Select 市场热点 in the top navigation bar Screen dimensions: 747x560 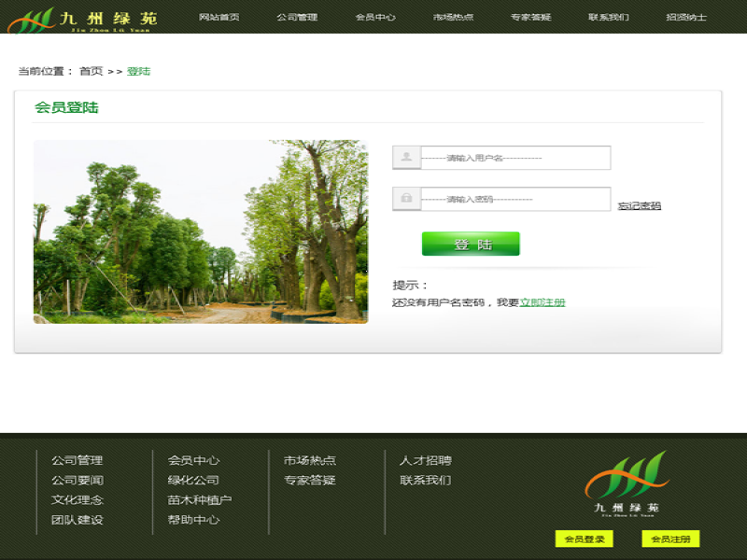(x=453, y=18)
